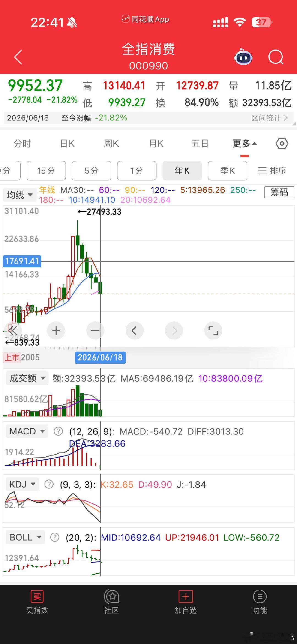The height and width of the screenshot is (644, 297).
Task: Tap the turnover rate 84.90%
Action: pos(202,103)
